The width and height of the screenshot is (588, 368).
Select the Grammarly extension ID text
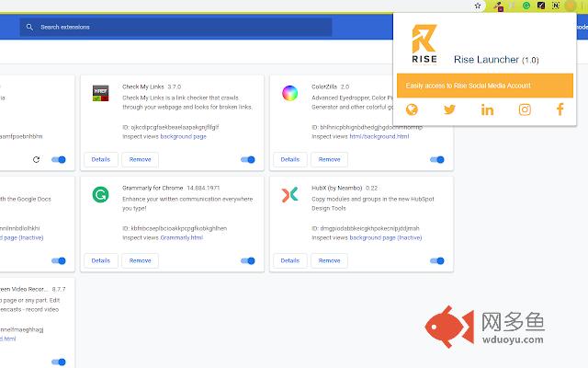click(x=175, y=228)
